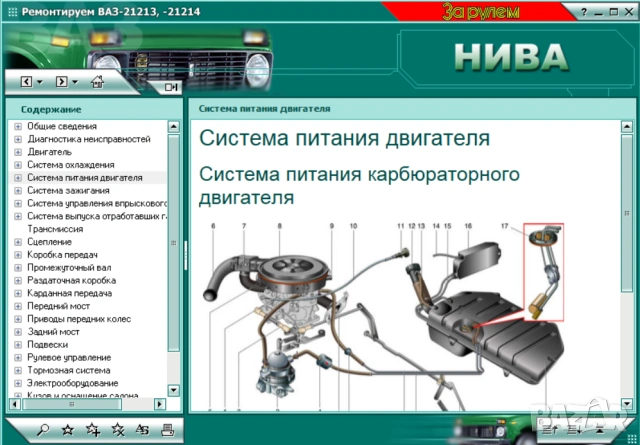The height and width of the screenshot is (445, 640).
Task: Open the forward history dropdown arrow
Action: coord(75,82)
